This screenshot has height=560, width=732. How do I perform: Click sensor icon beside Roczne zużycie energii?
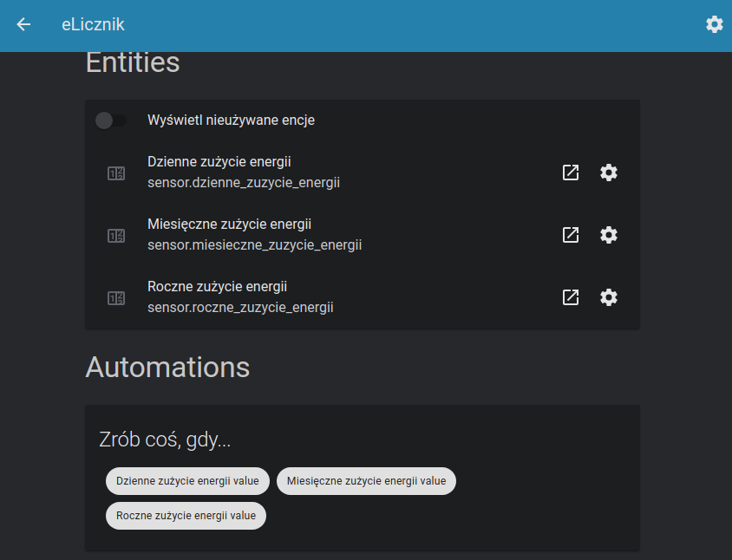[116, 298]
